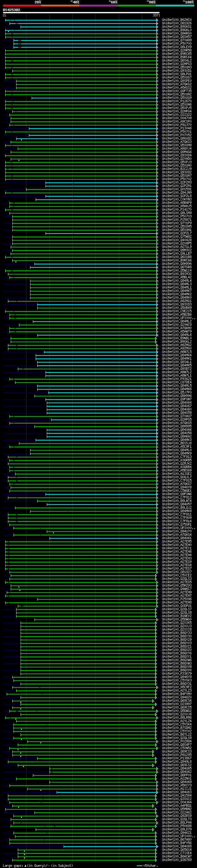Select the UniRef100_B9RC65 label
Image resolution: width=197 pixels, height=868 pixels.
coord(176,54)
